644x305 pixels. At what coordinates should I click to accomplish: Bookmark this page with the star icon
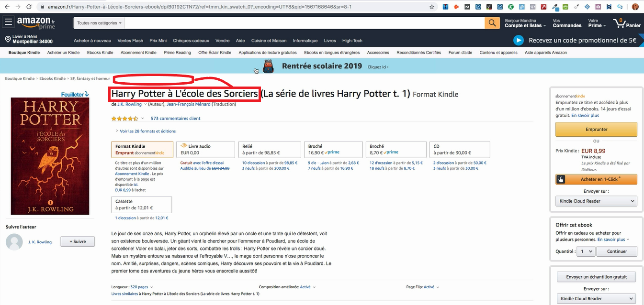[432, 7]
